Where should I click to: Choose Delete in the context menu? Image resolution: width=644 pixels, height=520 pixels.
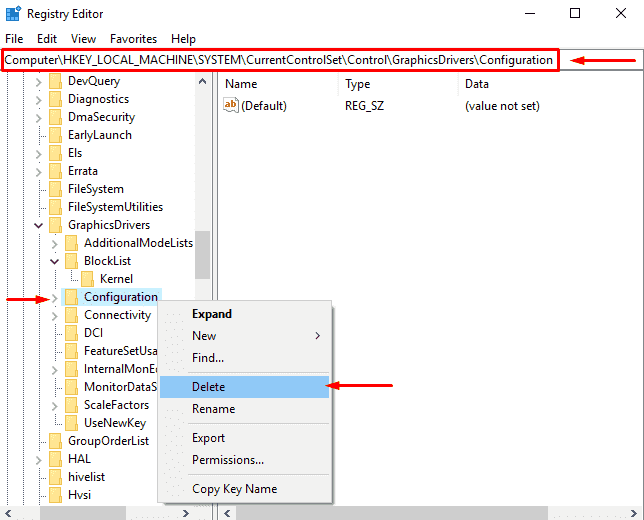244,387
